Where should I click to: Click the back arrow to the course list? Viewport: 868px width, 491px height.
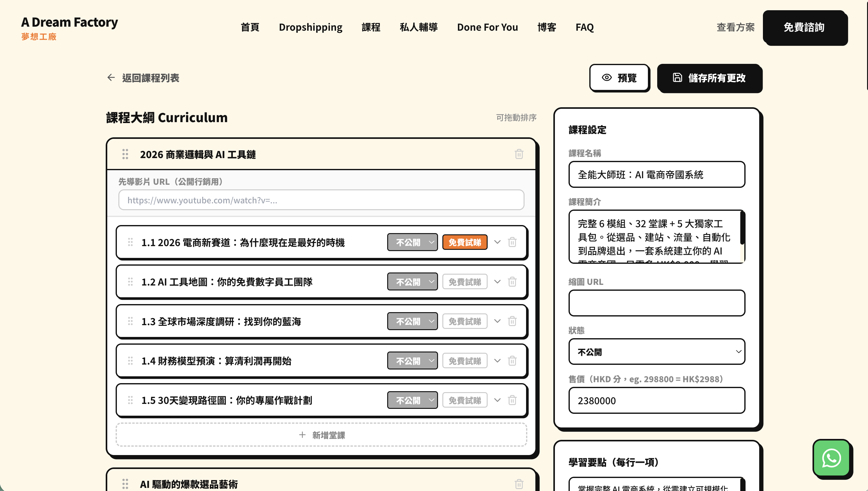coord(111,77)
